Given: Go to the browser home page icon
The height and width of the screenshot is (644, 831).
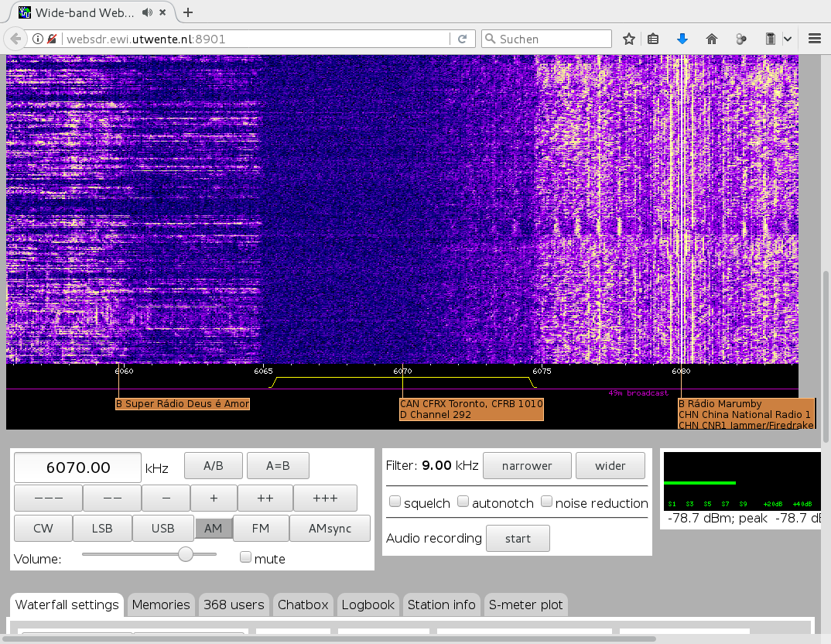Looking at the screenshot, I should point(712,39).
